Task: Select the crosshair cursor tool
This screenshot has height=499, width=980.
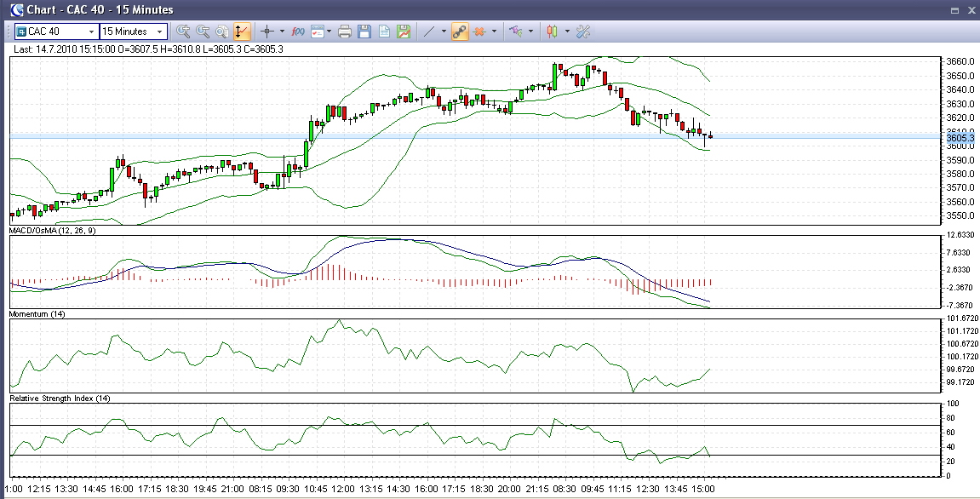Action: coord(266,32)
